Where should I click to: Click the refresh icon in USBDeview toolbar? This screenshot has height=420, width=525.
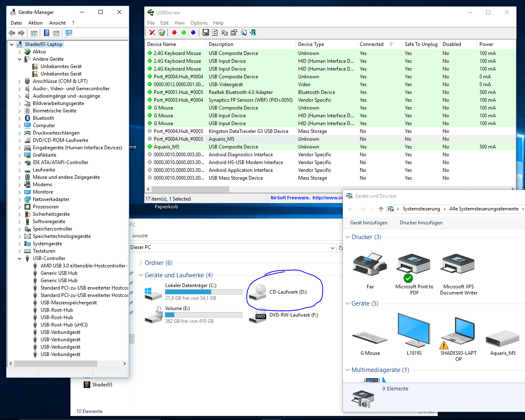click(x=215, y=32)
